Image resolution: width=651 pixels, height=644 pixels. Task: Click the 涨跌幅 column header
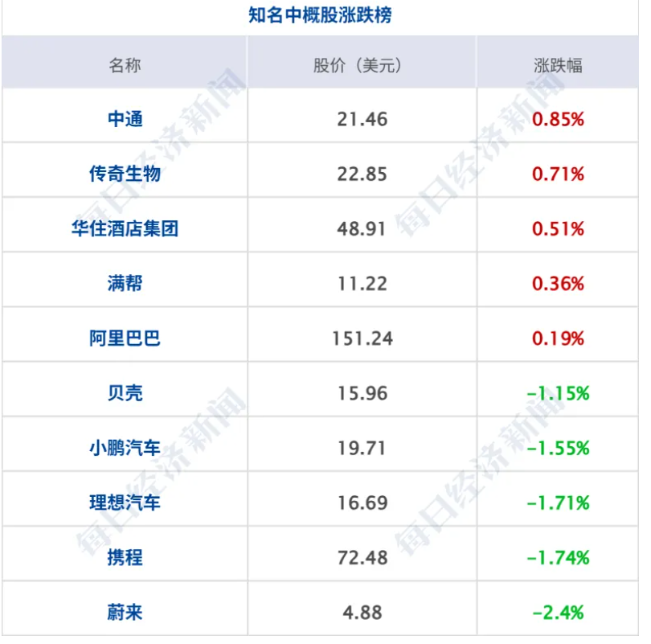558,65
